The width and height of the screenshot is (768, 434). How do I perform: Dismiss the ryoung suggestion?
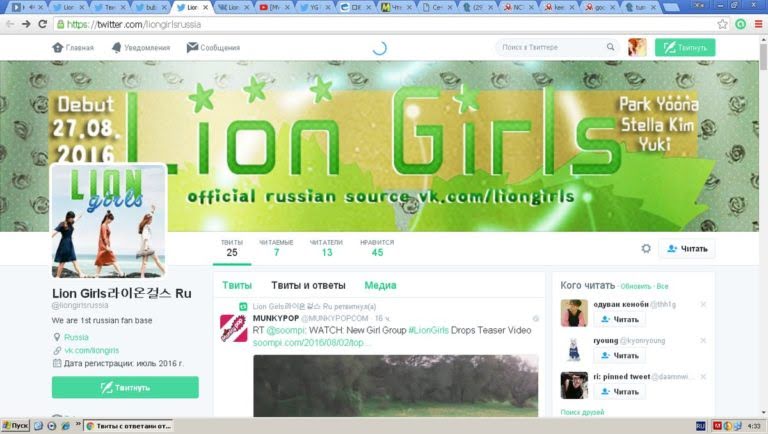point(703,340)
